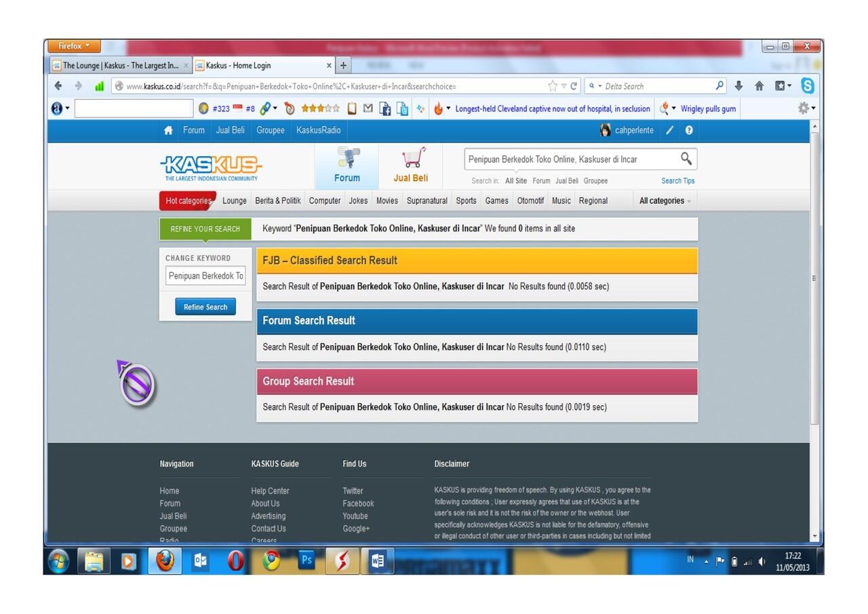Open the Firefox downloads arrow icon
The image size is (868, 614).
[x=739, y=86]
